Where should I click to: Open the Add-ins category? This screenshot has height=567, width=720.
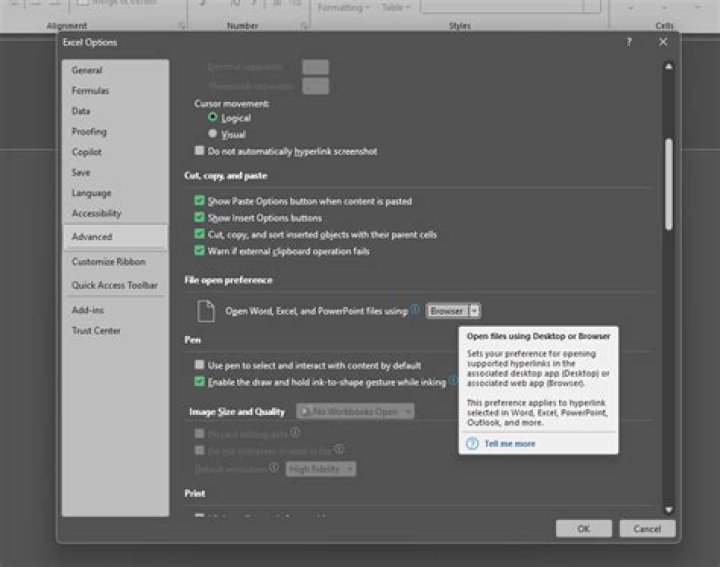tap(115, 310)
